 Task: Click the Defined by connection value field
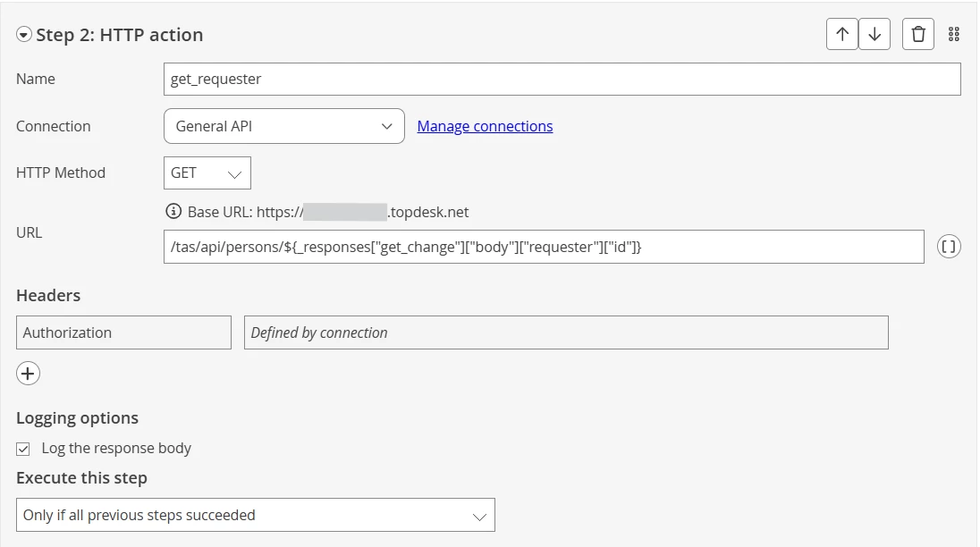(x=566, y=332)
